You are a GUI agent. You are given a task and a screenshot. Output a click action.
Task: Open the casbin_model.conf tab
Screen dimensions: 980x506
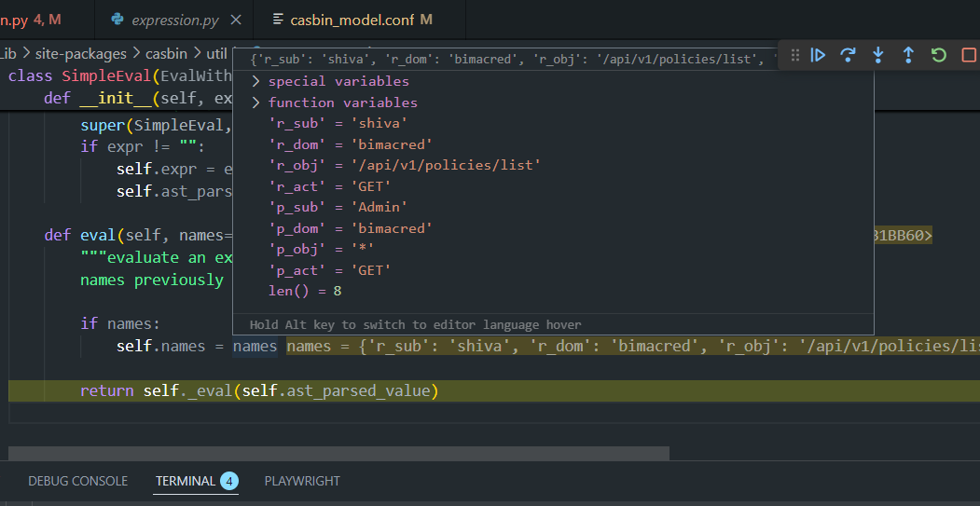point(359,20)
